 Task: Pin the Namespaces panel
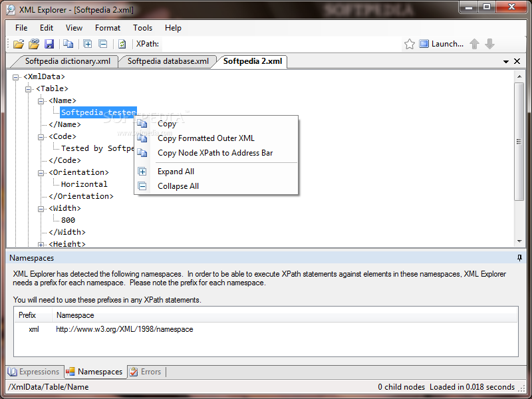519,258
